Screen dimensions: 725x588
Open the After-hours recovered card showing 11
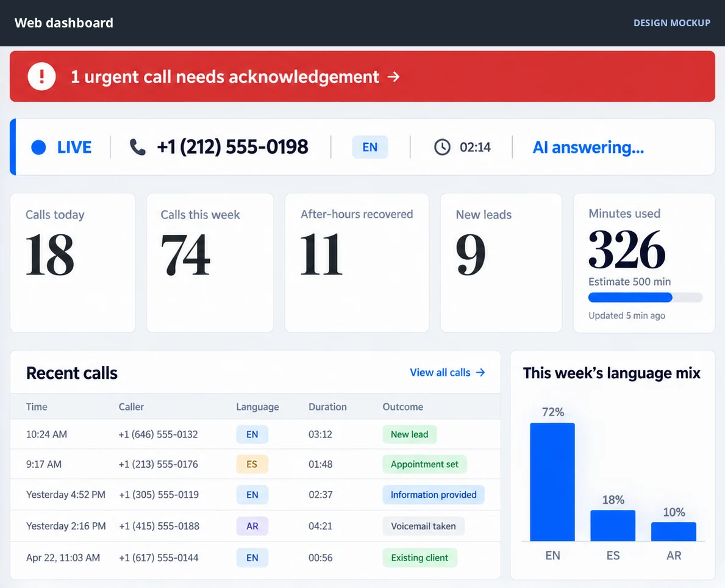coord(357,263)
